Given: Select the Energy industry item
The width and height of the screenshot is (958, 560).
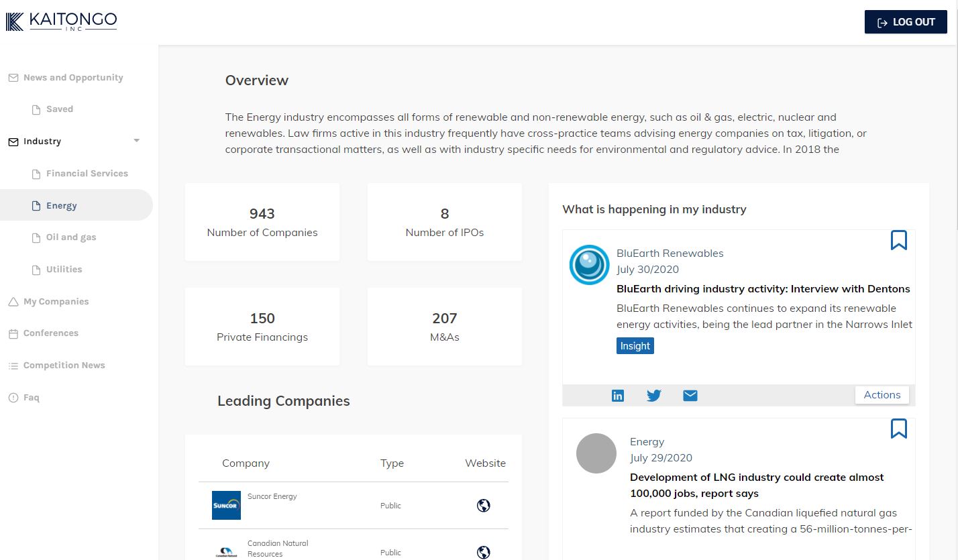Looking at the screenshot, I should coord(62,206).
